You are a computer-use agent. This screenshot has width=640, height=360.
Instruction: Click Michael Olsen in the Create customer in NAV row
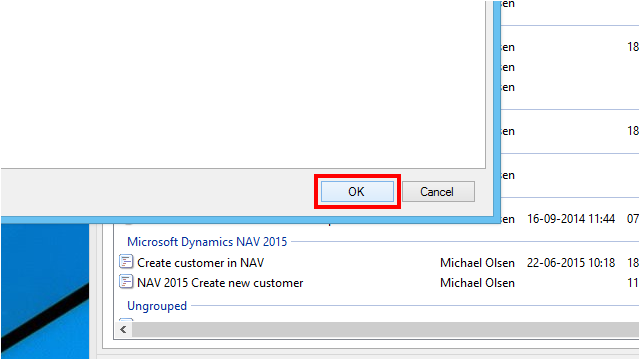pyautogui.click(x=477, y=263)
